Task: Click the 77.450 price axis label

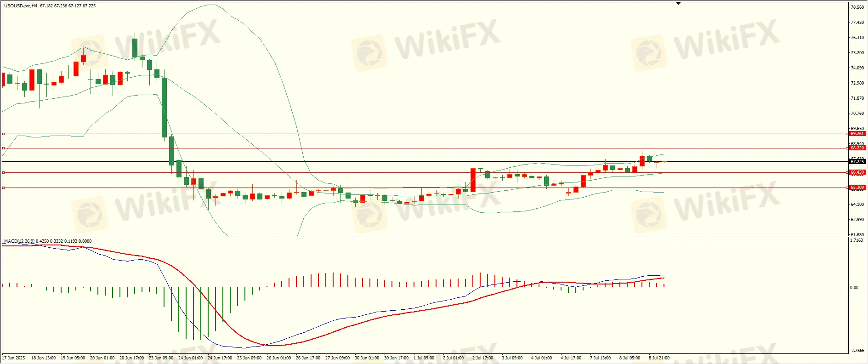Action: pos(857,23)
